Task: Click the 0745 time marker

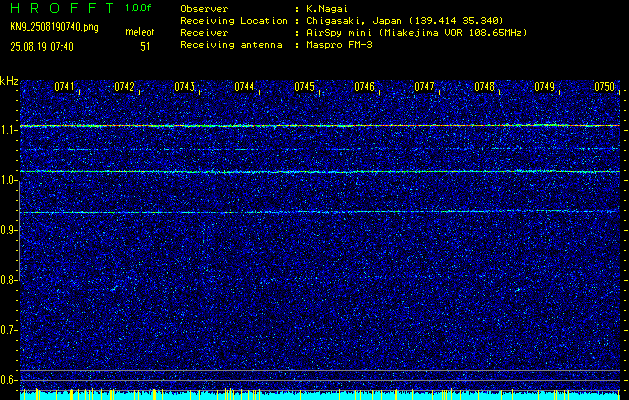Action: [304, 87]
